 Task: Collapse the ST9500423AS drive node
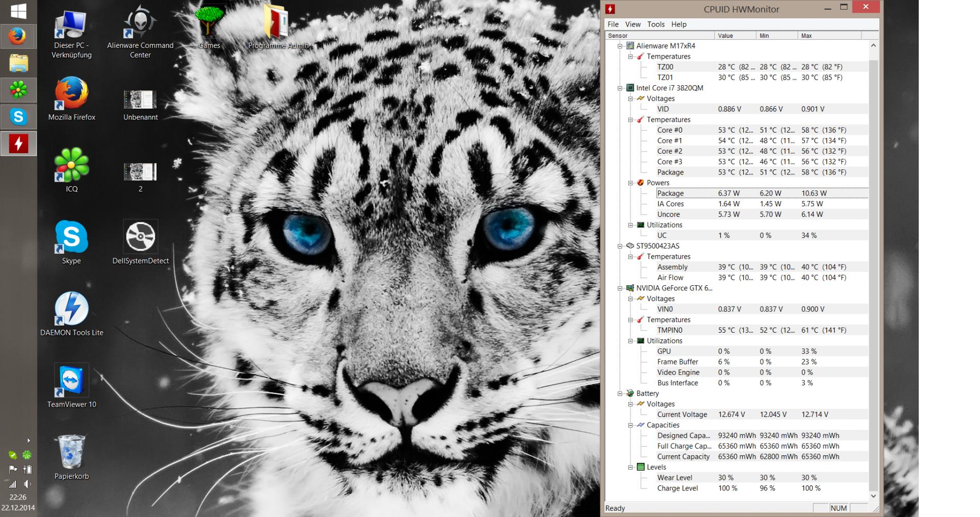tap(620, 246)
